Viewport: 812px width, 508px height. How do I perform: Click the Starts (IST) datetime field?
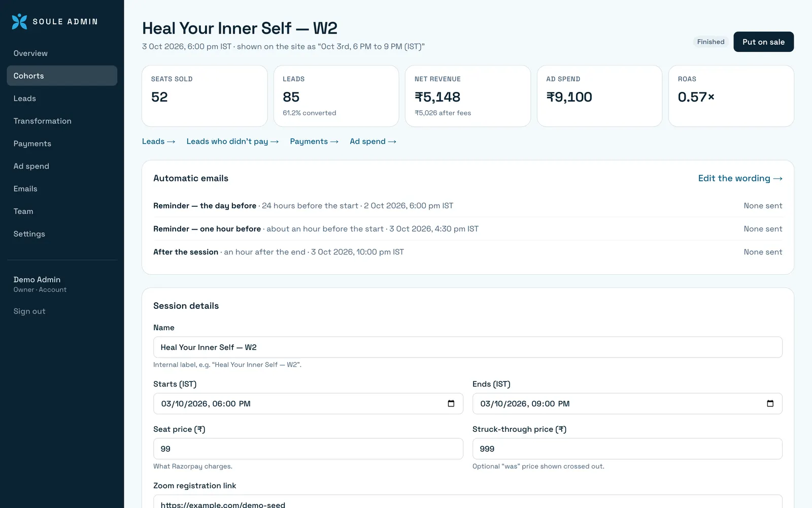(308, 403)
